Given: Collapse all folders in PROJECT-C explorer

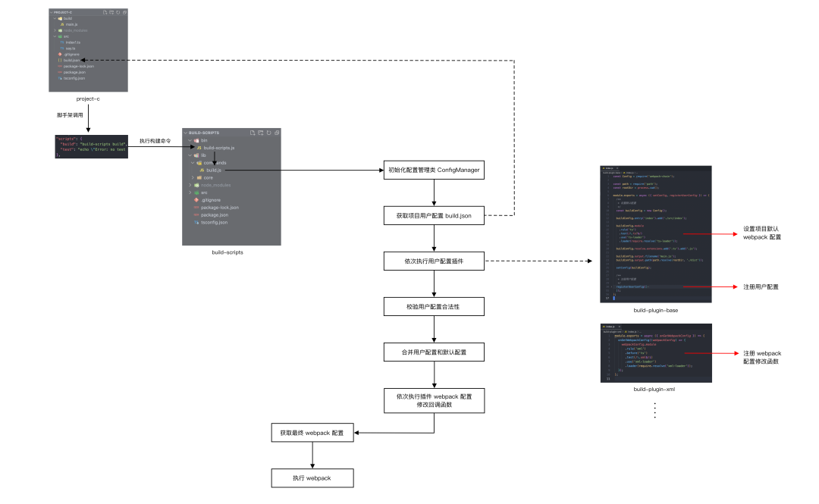Looking at the screenshot, I should click(x=124, y=12).
